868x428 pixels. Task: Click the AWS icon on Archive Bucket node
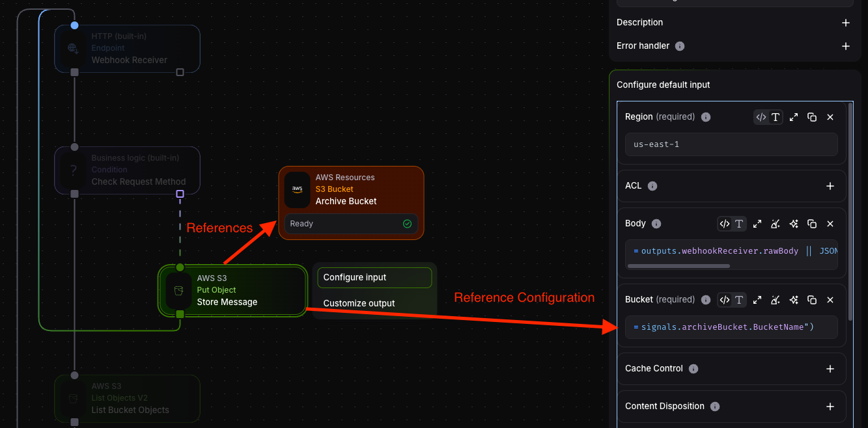(298, 190)
